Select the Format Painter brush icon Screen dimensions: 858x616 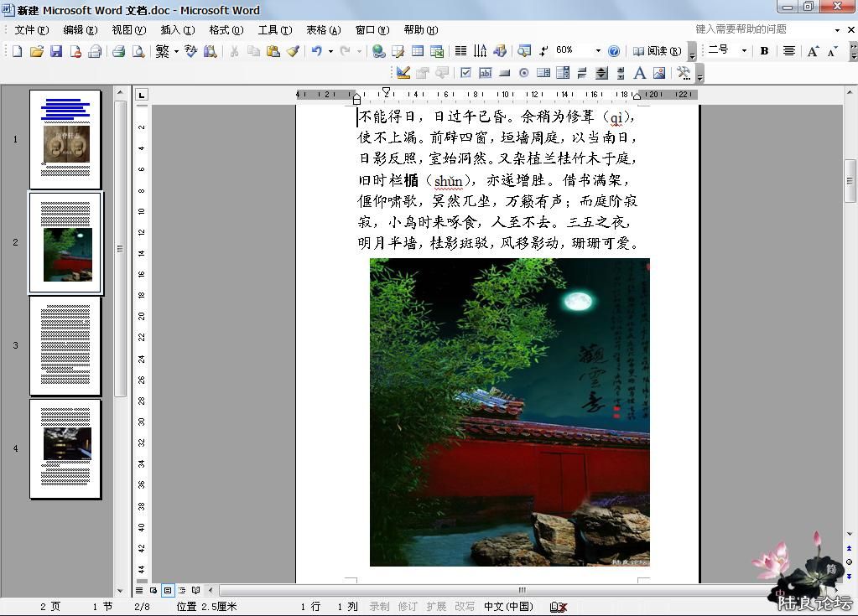(293, 51)
